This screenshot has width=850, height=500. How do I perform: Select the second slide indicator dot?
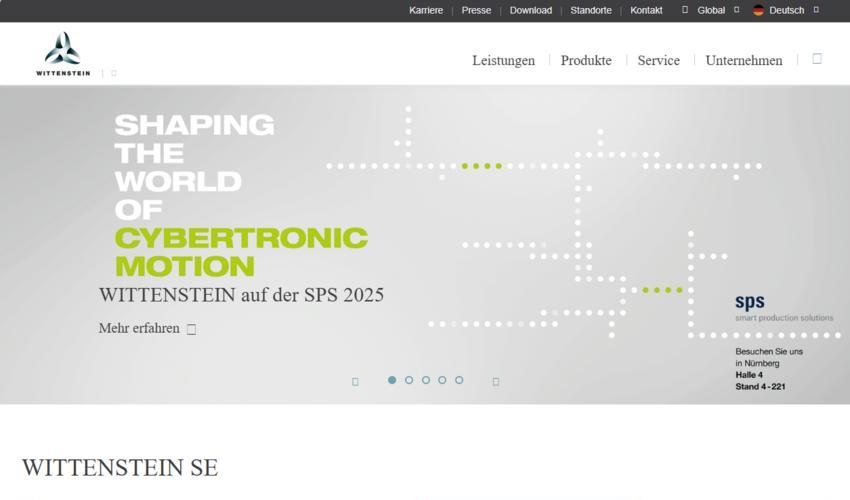click(x=409, y=380)
